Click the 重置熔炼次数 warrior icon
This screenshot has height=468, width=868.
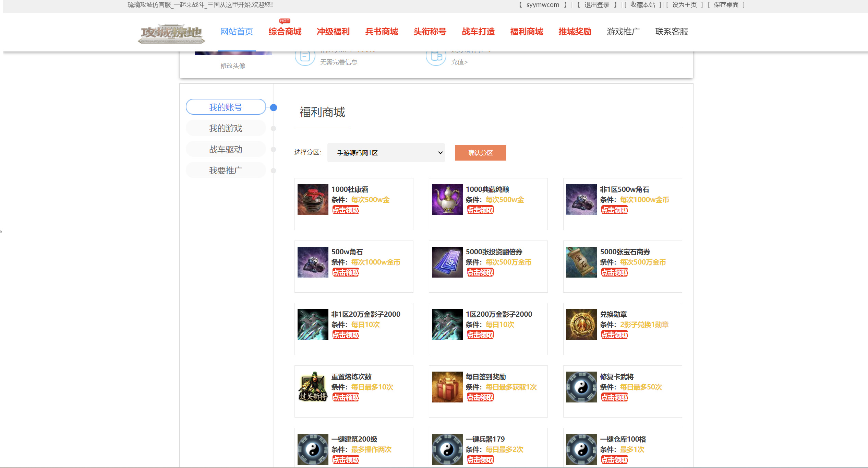click(x=313, y=387)
